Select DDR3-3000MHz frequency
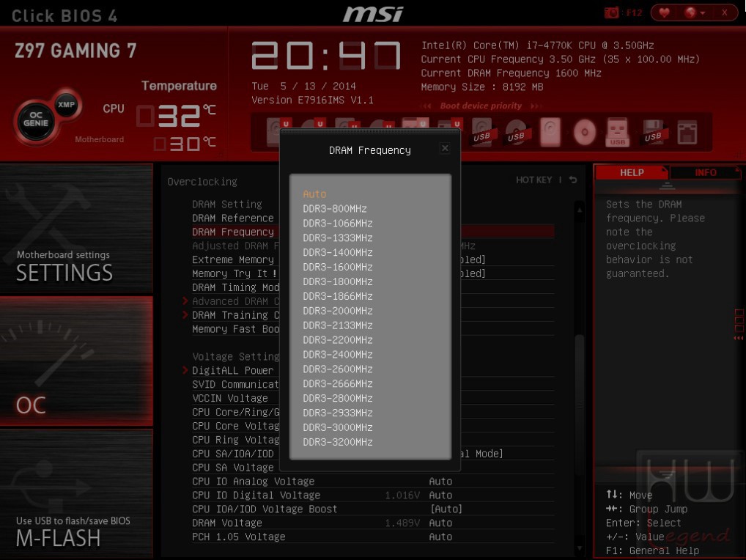This screenshot has width=746, height=560. tap(337, 428)
